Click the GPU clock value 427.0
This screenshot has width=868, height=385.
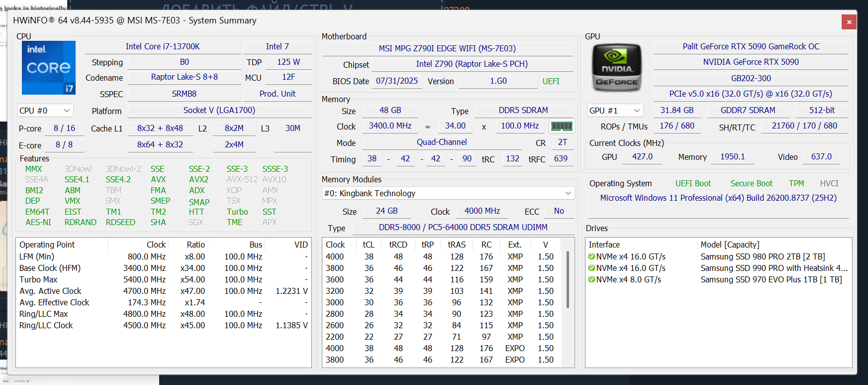tap(642, 157)
